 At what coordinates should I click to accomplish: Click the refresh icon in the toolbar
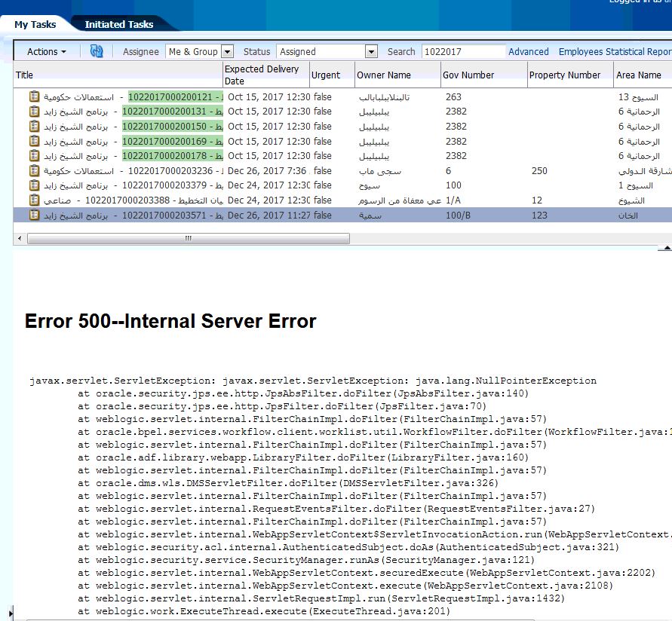[x=97, y=51]
